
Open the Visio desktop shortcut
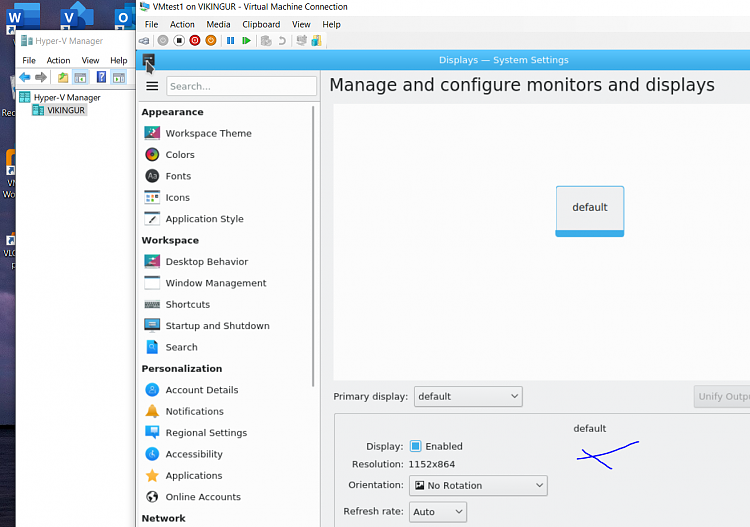coord(77,16)
